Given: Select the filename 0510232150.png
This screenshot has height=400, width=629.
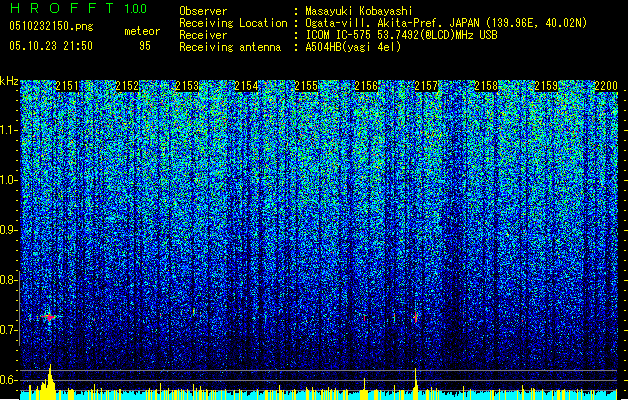Looking at the screenshot, I should point(51,26).
